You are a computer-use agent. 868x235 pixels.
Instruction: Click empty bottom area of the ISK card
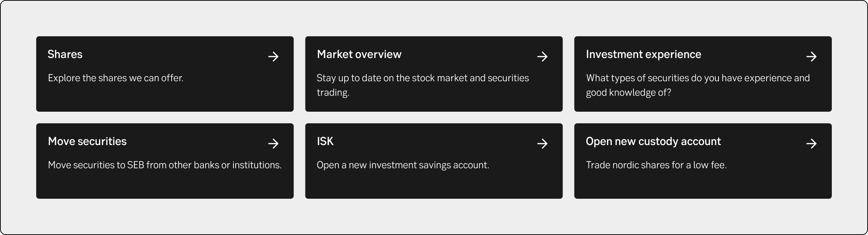tap(434, 187)
